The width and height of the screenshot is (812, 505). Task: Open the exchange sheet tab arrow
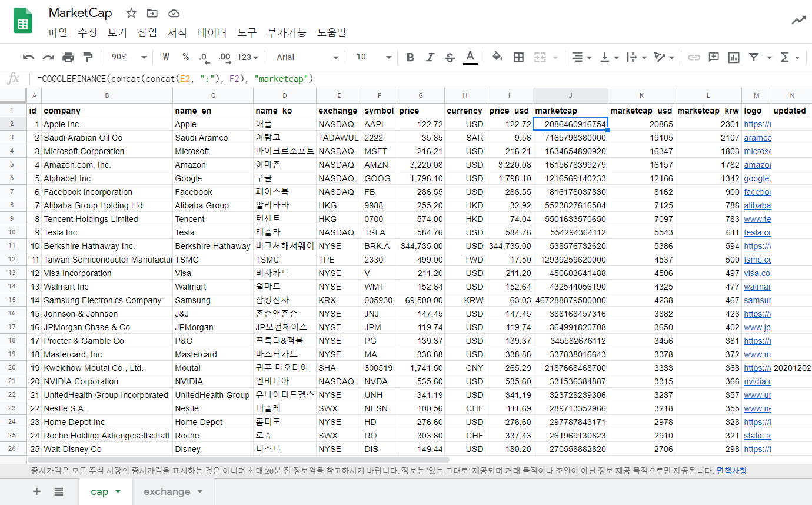coord(200,491)
